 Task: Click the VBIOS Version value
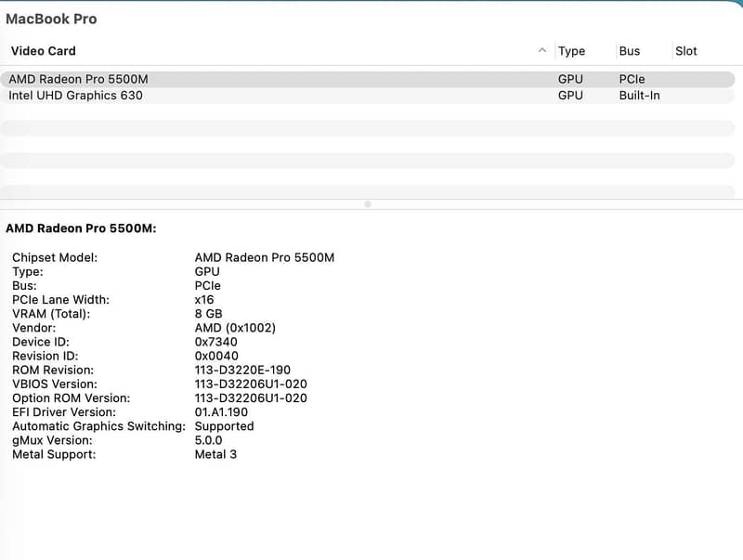(251, 384)
